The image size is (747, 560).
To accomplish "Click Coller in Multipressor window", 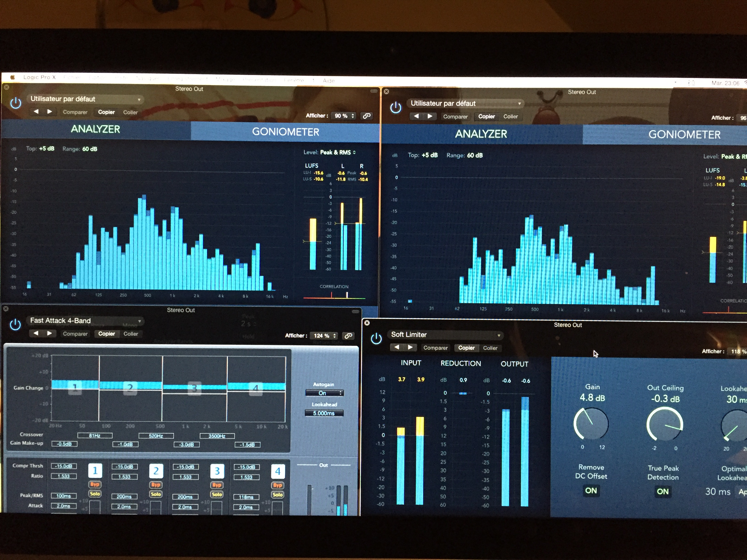I will 131,334.
